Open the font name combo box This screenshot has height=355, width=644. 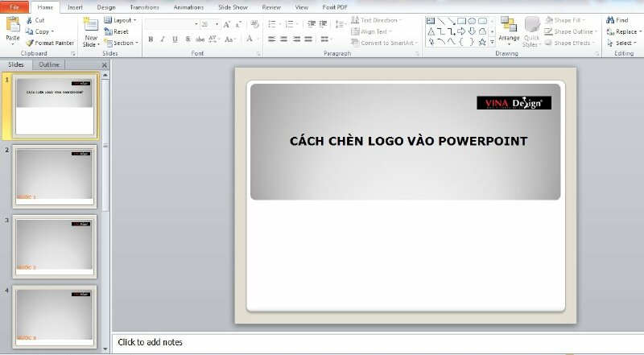pyautogui.click(x=172, y=24)
